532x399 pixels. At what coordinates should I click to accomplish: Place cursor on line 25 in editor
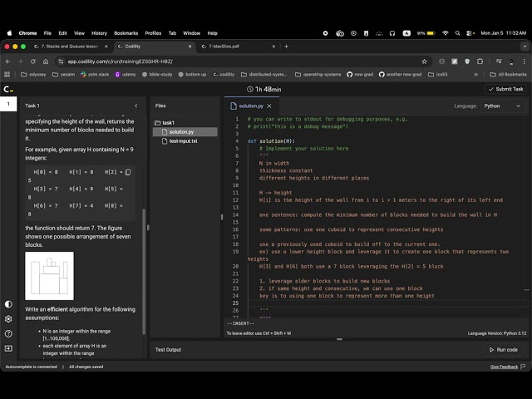[x=387, y=303]
